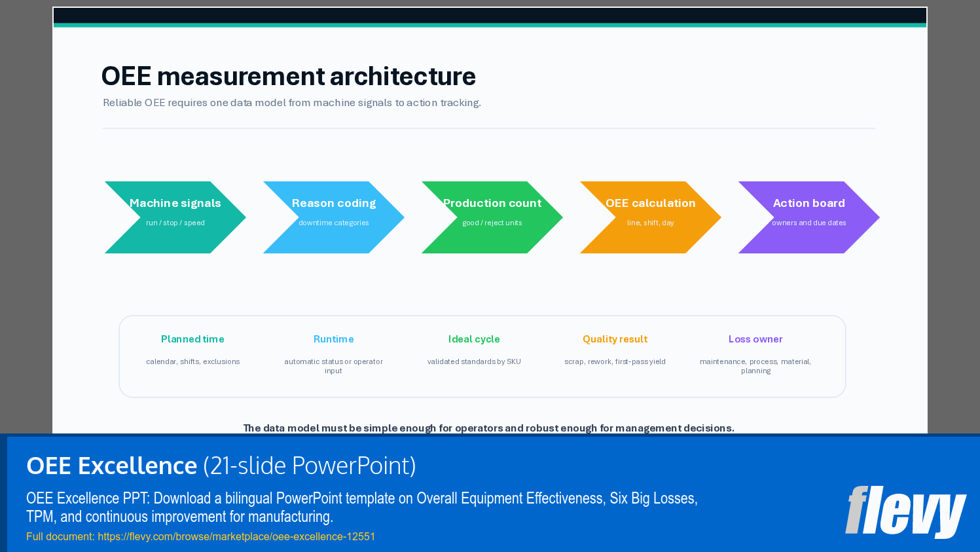Select the OEE calculation orange arrow
The image size is (980, 552).
click(651, 217)
